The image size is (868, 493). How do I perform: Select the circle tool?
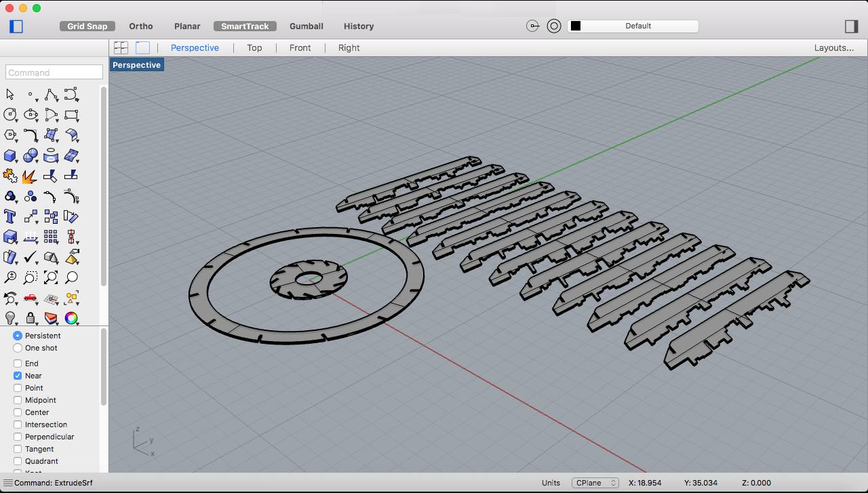10,115
